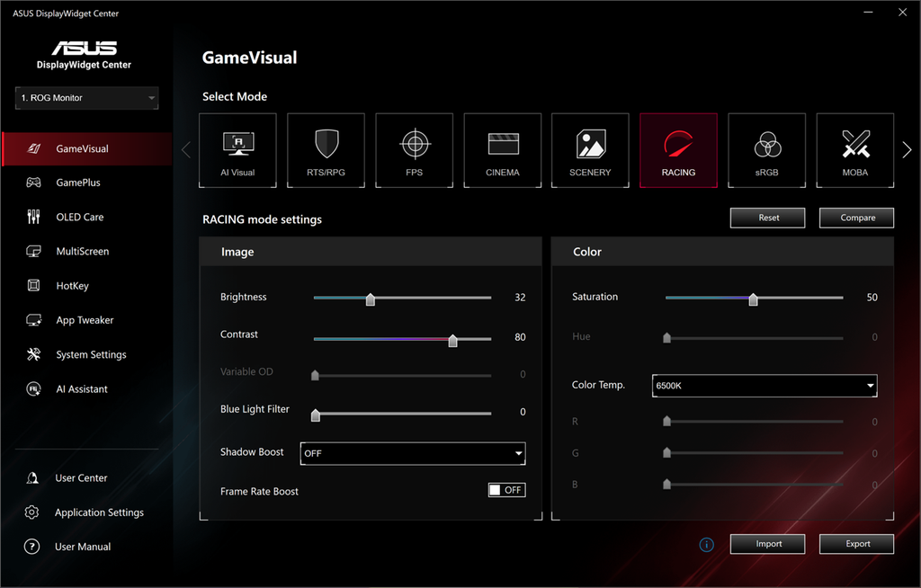Click the Reset button
The image size is (921, 588).
tap(768, 218)
